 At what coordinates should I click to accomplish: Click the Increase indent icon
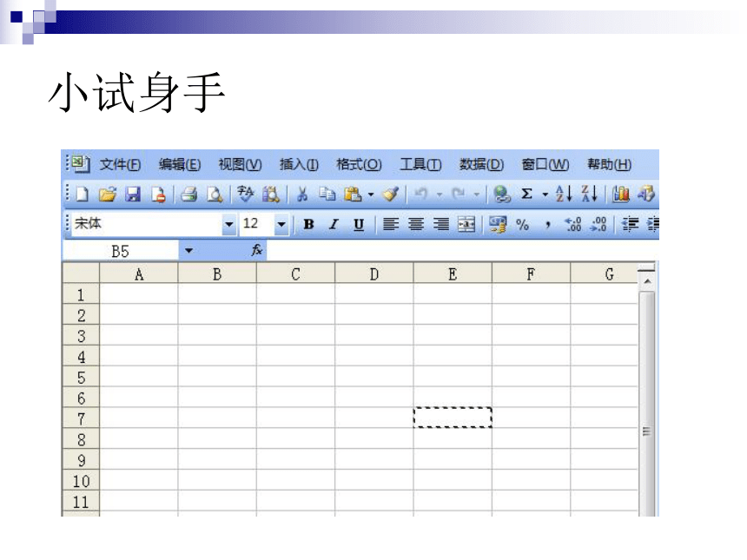pyautogui.click(x=653, y=224)
